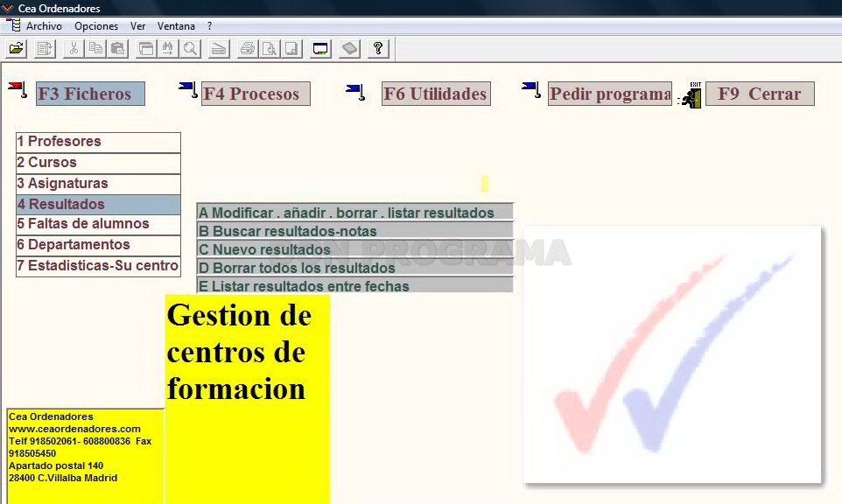
Task: Open the Ventana menu
Action: click(176, 25)
